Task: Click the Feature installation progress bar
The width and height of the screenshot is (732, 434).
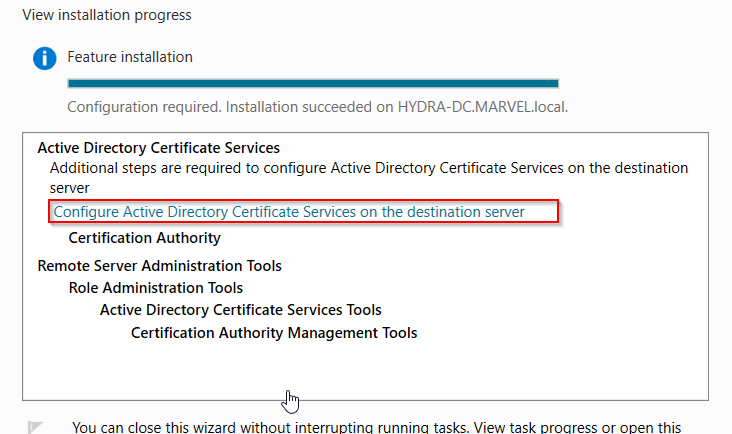Action: click(313, 84)
